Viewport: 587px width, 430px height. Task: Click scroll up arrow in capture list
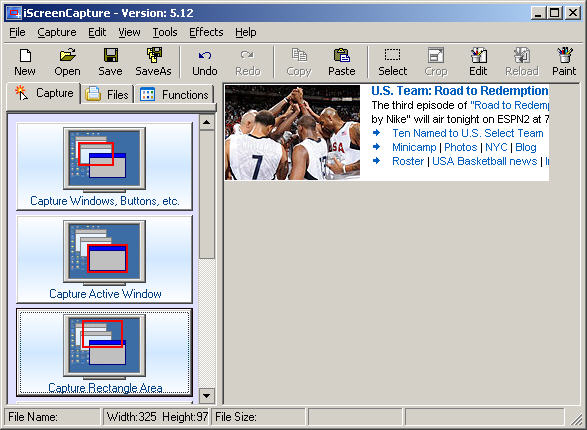207,122
